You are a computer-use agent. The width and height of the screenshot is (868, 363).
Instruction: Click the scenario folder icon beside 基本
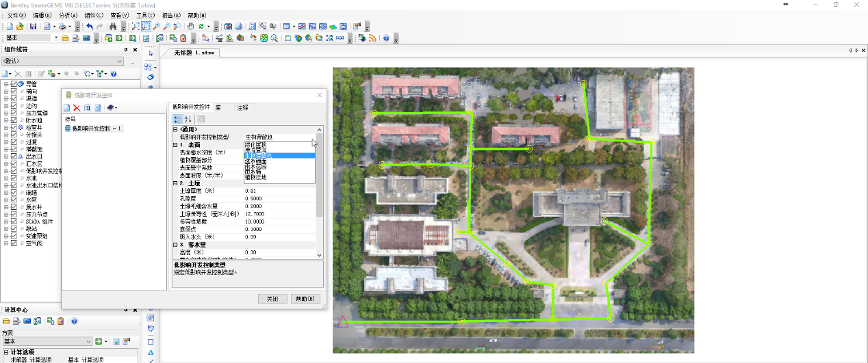65,38
